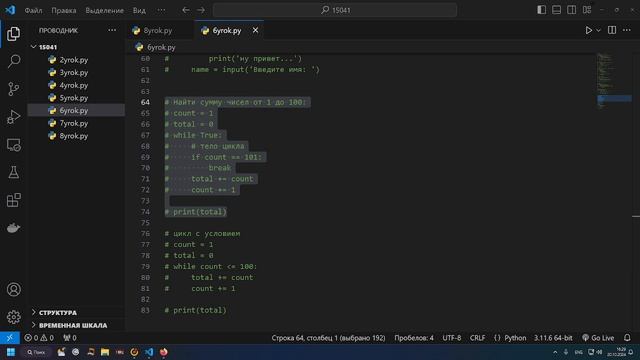
Task: Open the Extensions view
Action: (13, 200)
